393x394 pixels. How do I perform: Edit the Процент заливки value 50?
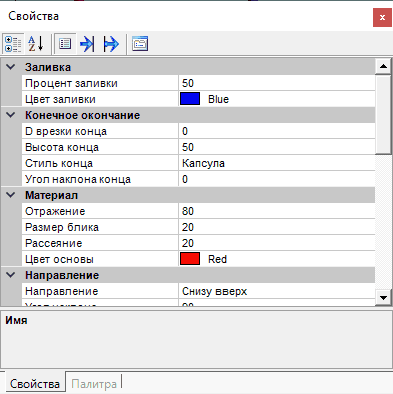tap(277, 83)
